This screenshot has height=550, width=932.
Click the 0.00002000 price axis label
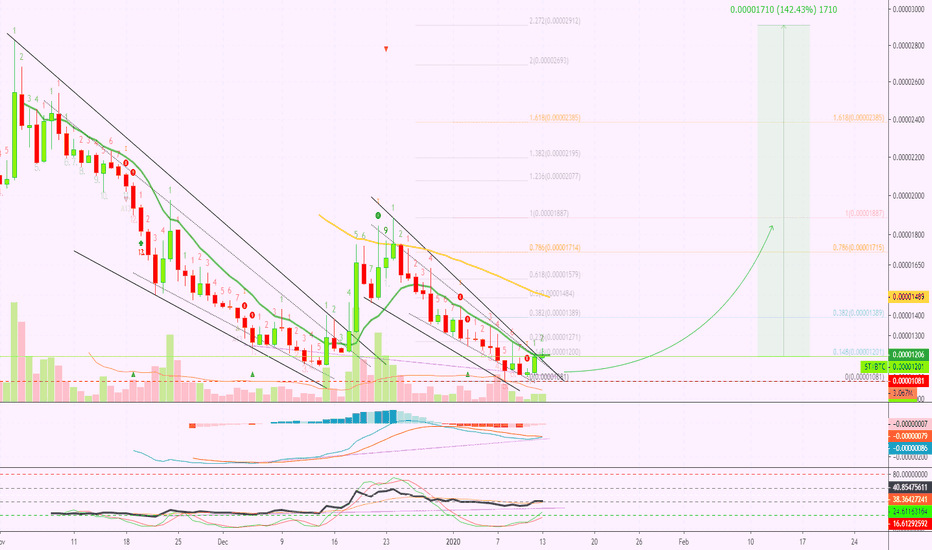[910, 196]
